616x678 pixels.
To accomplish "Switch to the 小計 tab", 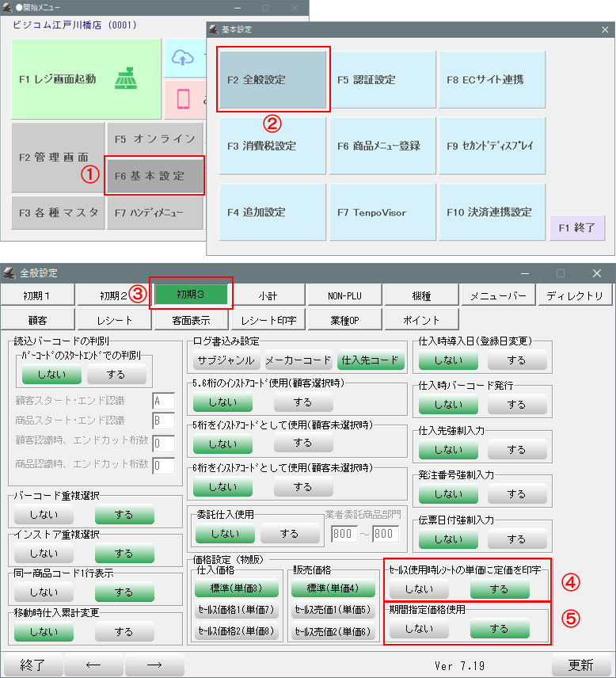I will 267,295.
